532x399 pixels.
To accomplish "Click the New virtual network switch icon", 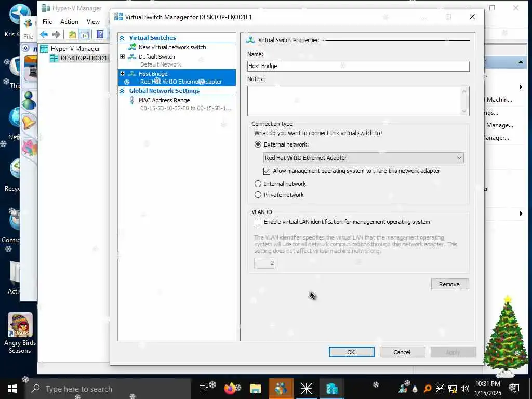I will point(132,47).
